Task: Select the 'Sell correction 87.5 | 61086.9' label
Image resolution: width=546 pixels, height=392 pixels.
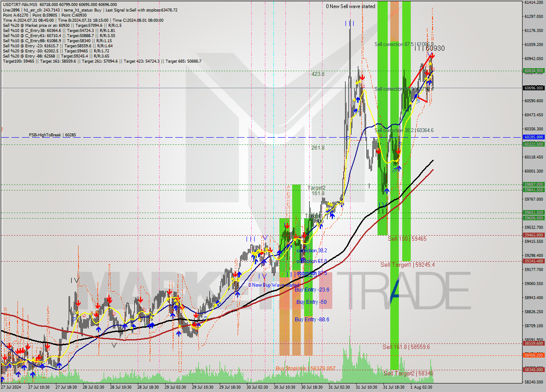Action: [404, 44]
